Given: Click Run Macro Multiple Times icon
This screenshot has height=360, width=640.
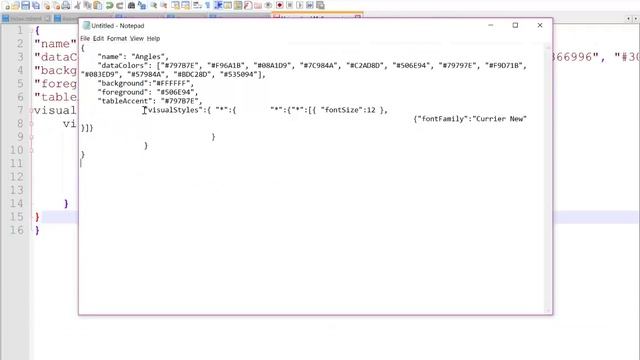Looking at the screenshot, I should pyautogui.click(x=310, y=5).
